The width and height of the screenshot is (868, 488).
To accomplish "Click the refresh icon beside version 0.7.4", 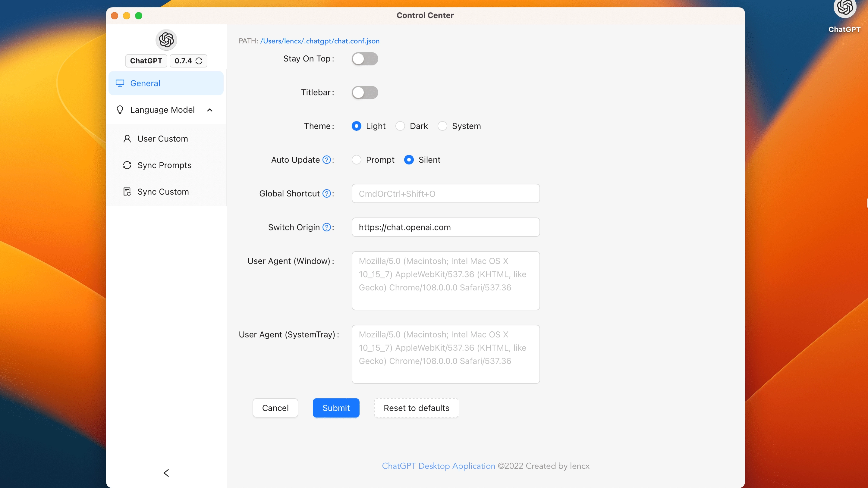I will (199, 61).
